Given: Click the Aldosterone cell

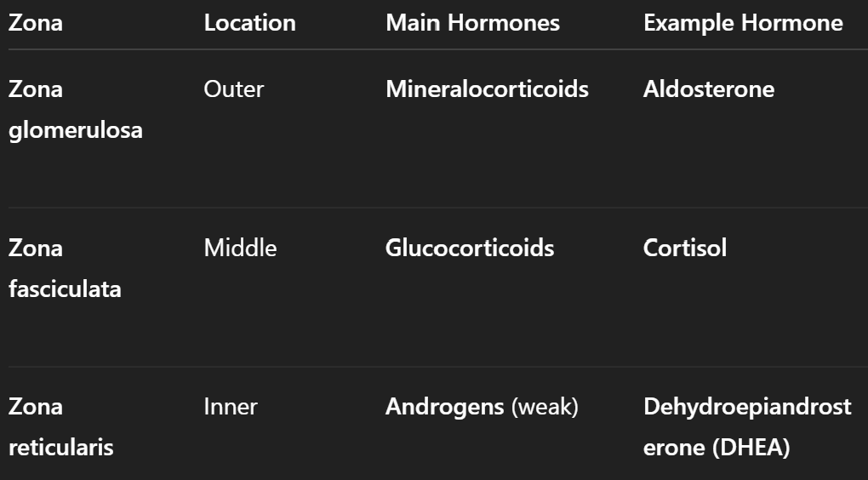Looking at the screenshot, I should [709, 89].
